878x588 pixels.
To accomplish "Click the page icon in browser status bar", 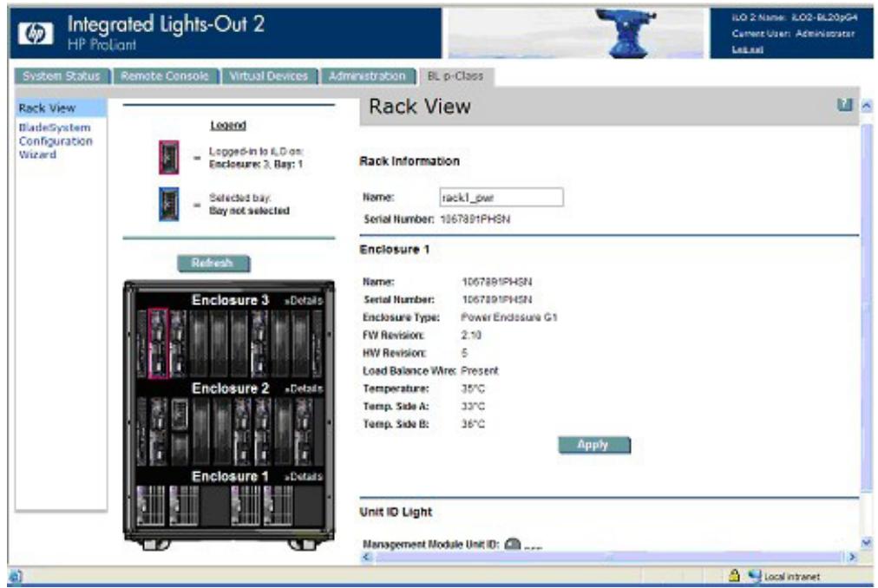I will click(15, 576).
